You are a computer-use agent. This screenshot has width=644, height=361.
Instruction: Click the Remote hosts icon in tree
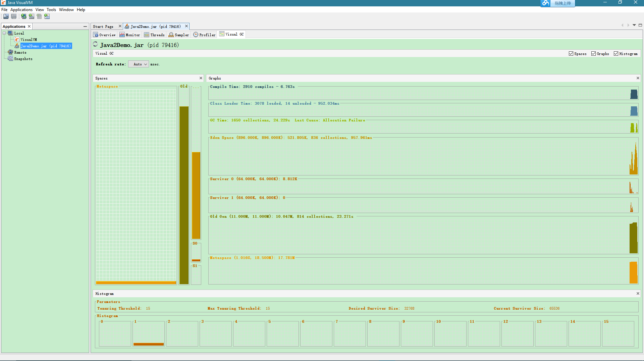(10, 52)
